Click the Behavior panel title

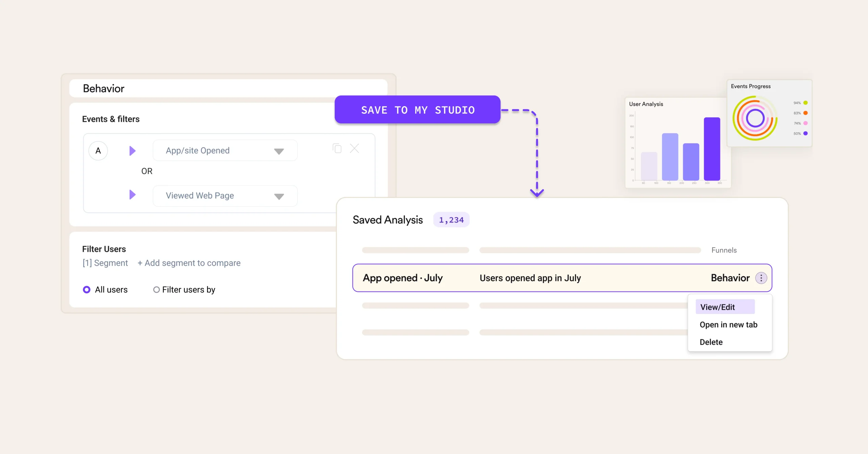[104, 88]
